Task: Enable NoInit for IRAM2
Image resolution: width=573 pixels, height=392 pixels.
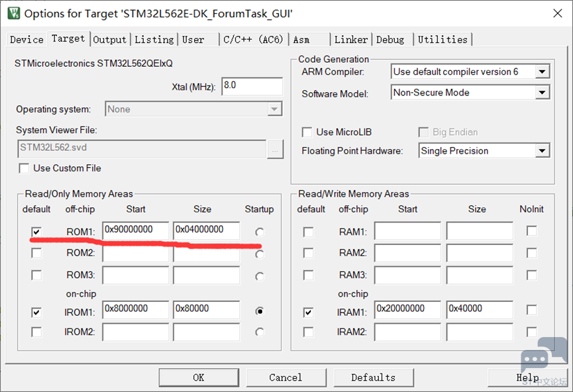Action: pos(532,332)
